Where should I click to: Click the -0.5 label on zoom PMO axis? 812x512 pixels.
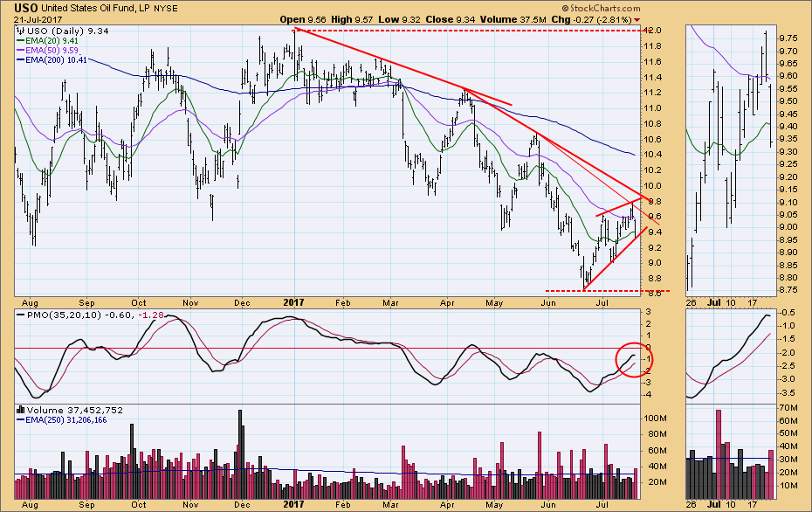tap(789, 313)
